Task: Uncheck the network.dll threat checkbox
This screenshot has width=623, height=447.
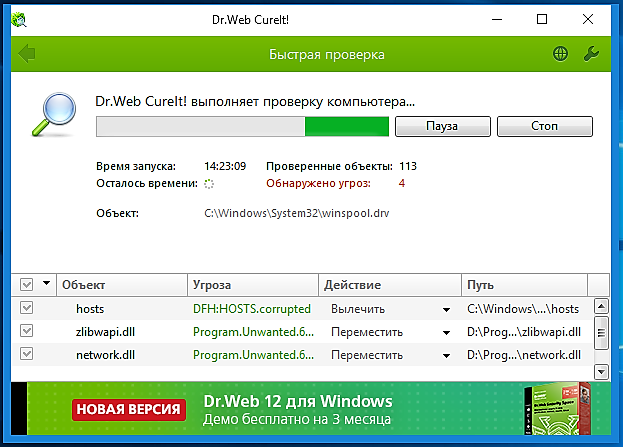Action: (27, 354)
